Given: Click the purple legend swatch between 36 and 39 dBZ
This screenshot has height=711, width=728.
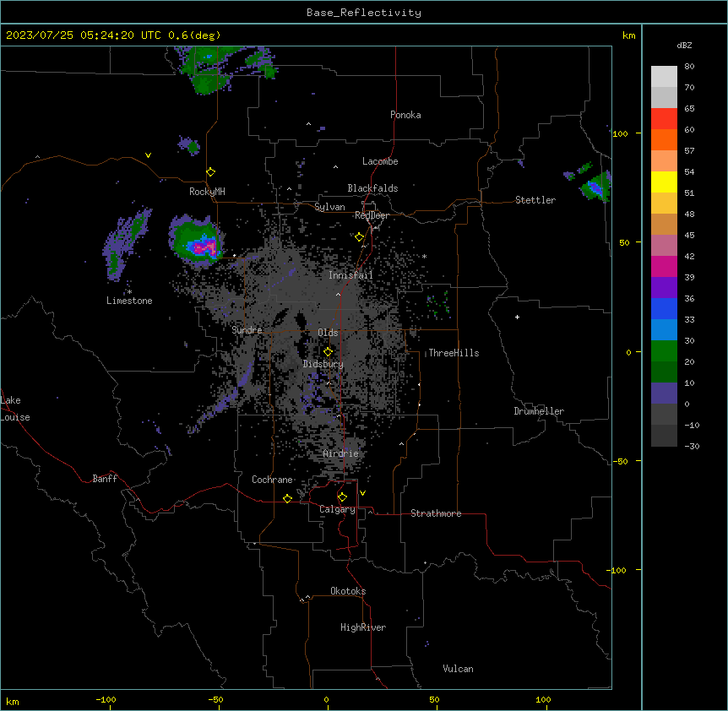Looking at the screenshot, I should point(664,288).
